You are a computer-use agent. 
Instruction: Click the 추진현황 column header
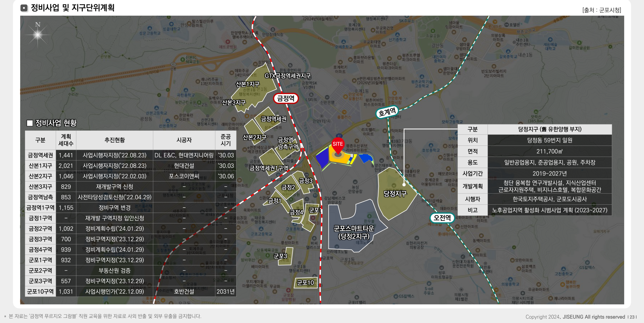(x=114, y=140)
